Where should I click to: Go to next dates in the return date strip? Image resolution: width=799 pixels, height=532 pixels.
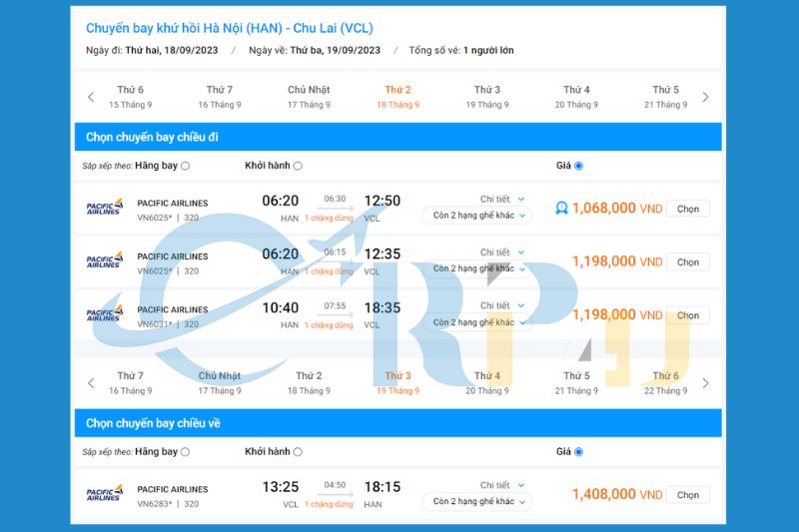tap(705, 383)
